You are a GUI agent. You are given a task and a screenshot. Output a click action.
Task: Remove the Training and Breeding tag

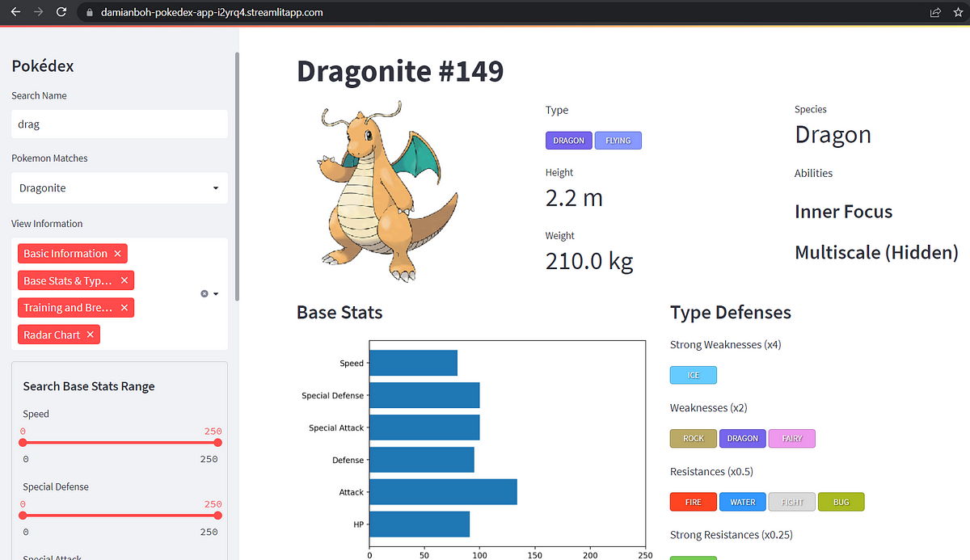pos(124,308)
